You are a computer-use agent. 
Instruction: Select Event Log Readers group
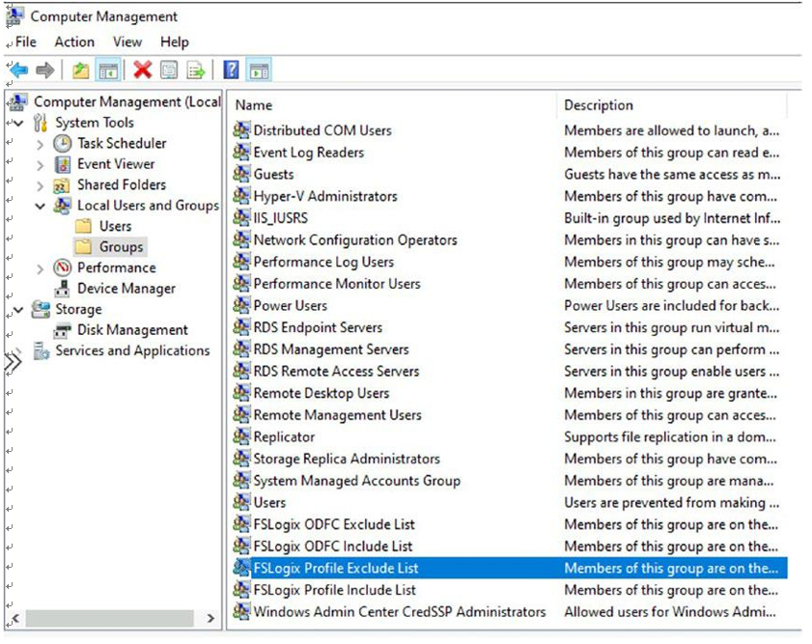309,153
